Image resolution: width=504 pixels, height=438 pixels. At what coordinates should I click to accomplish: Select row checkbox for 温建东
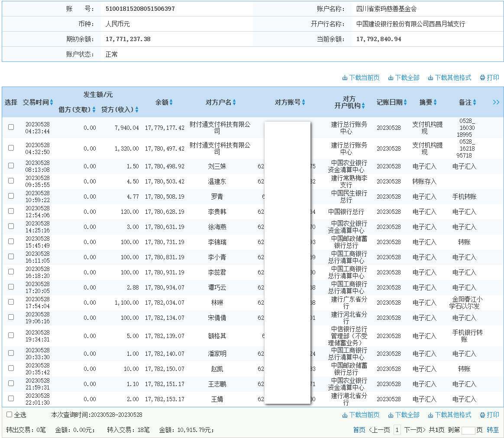pyautogui.click(x=11, y=180)
